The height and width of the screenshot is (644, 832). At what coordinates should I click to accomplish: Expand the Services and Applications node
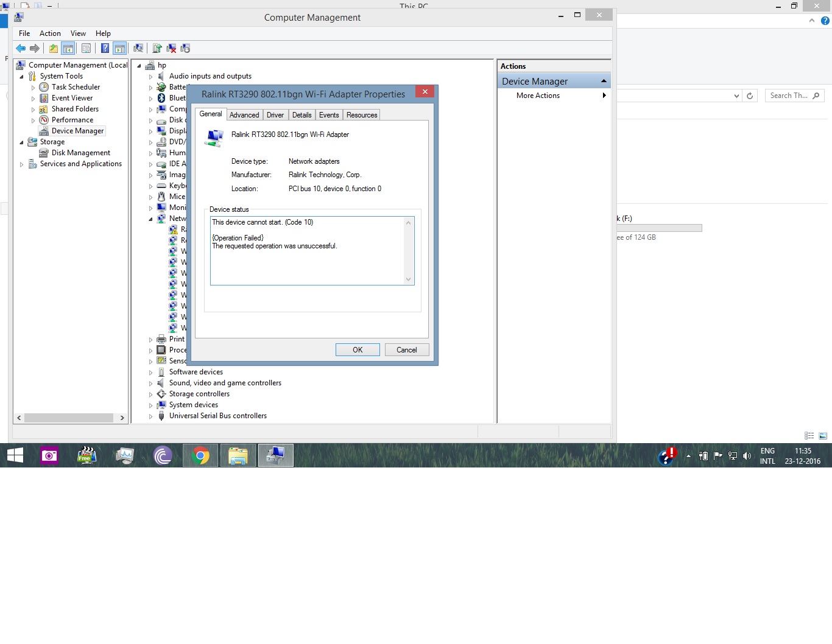point(22,164)
